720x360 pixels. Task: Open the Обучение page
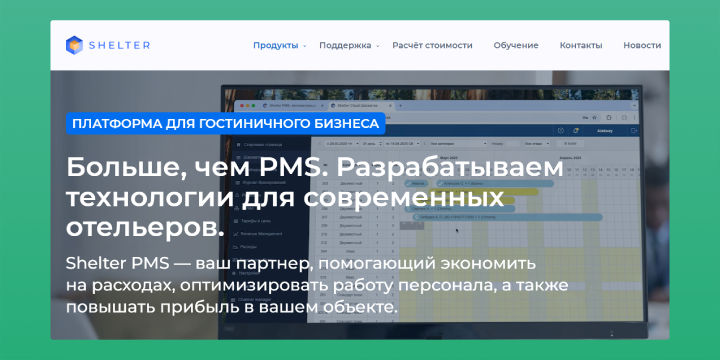click(516, 45)
